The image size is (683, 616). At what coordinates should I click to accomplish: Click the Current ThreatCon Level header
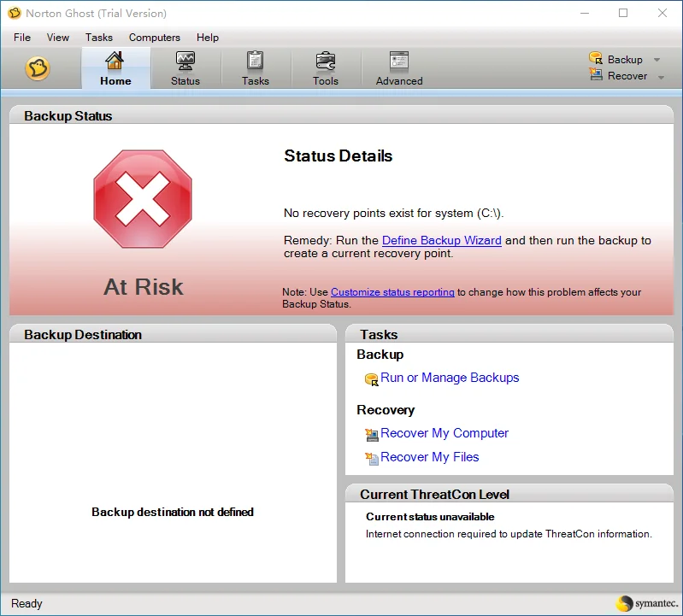(x=509, y=494)
